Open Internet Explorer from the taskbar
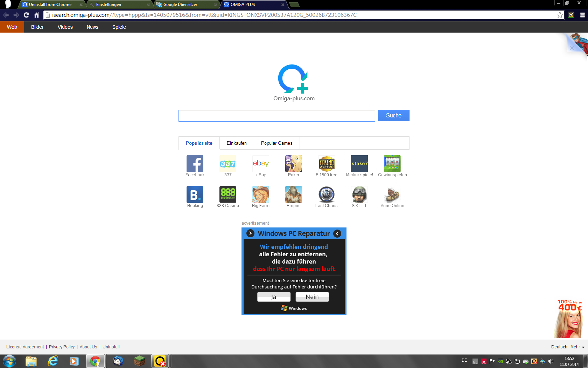588x368 pixels. pos(52,361)
